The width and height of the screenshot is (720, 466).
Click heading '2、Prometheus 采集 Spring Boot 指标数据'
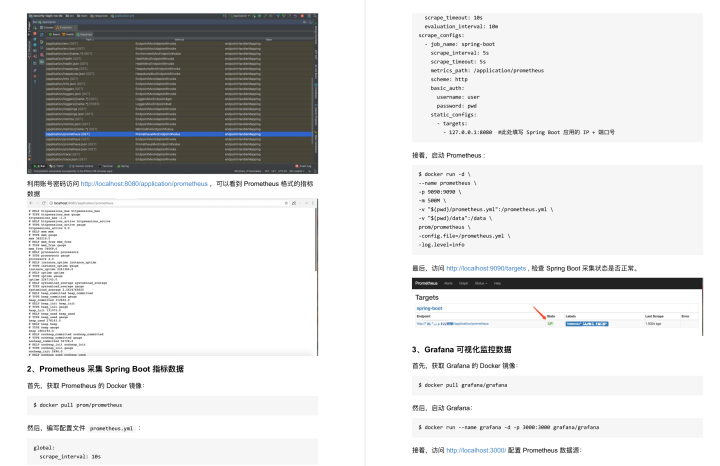click(x=105, y=369)
